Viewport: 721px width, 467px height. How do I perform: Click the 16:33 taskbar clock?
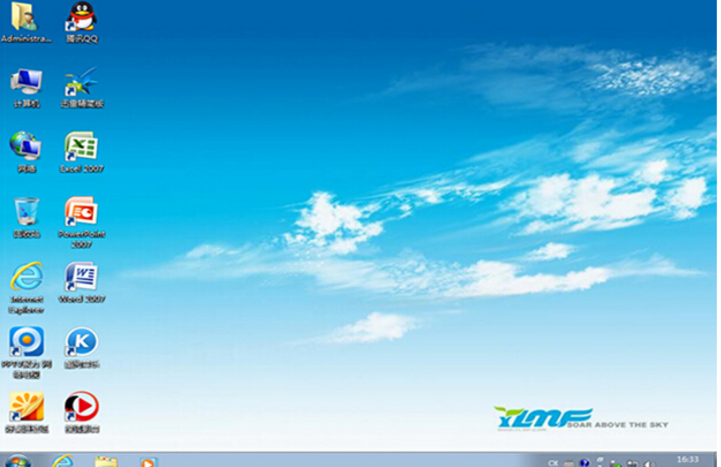[x=688, y=459]
